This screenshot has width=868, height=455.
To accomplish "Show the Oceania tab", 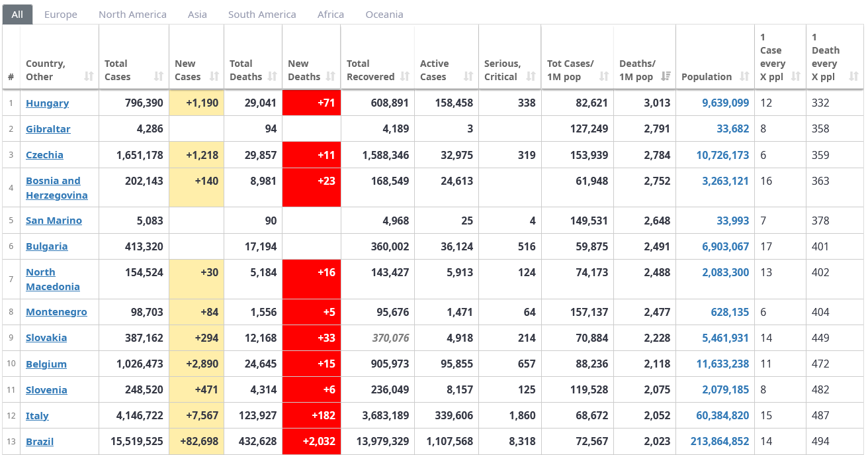I will point(384,15).
